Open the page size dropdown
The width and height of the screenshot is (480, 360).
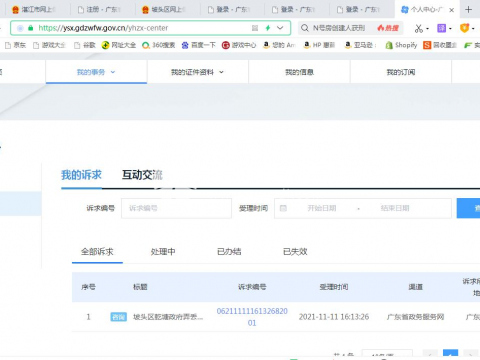pyautogui.click(x=387, y=354)
